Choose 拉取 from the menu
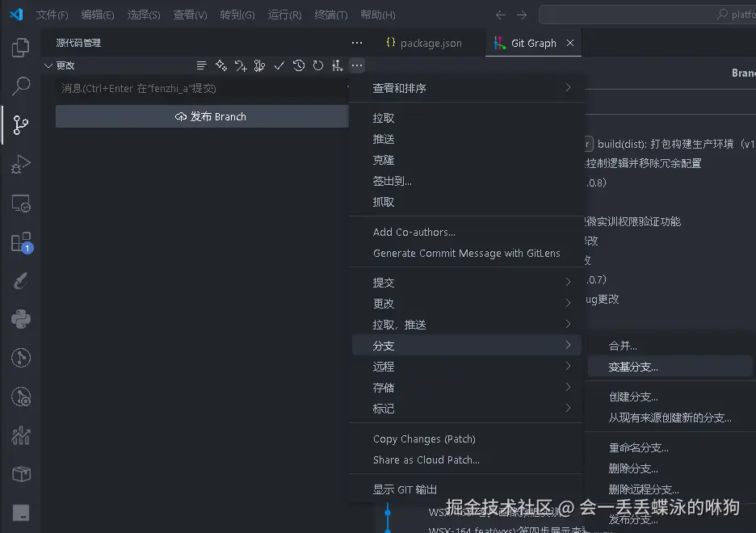 coord(467,118)
